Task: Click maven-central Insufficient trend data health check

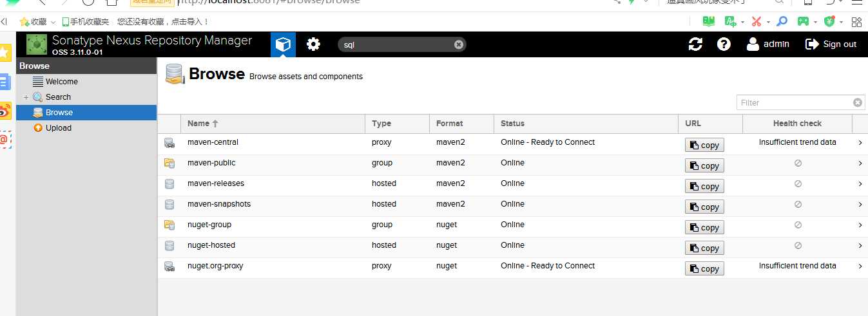Action: coord(797,142)
